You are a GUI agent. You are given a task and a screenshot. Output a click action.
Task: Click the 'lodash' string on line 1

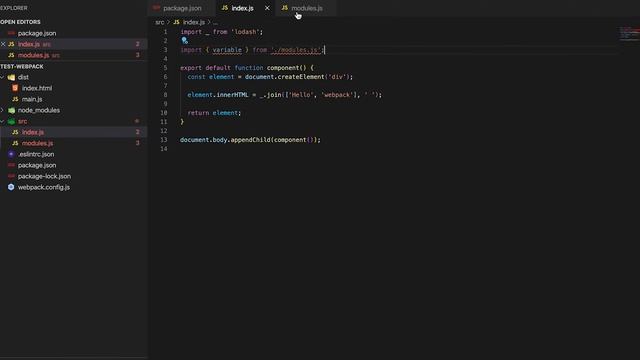(x=245, y=32)
